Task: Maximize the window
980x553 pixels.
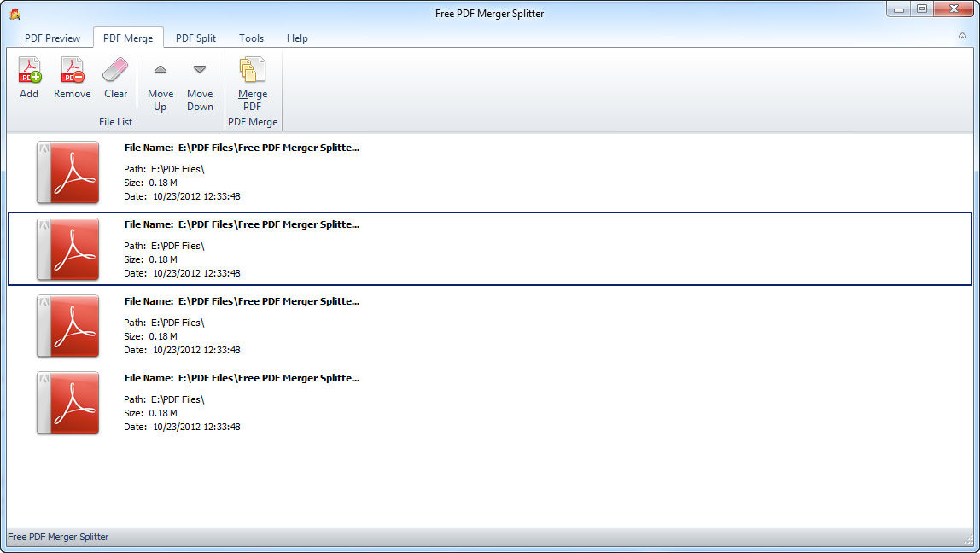Action: (x=921, y=9)
